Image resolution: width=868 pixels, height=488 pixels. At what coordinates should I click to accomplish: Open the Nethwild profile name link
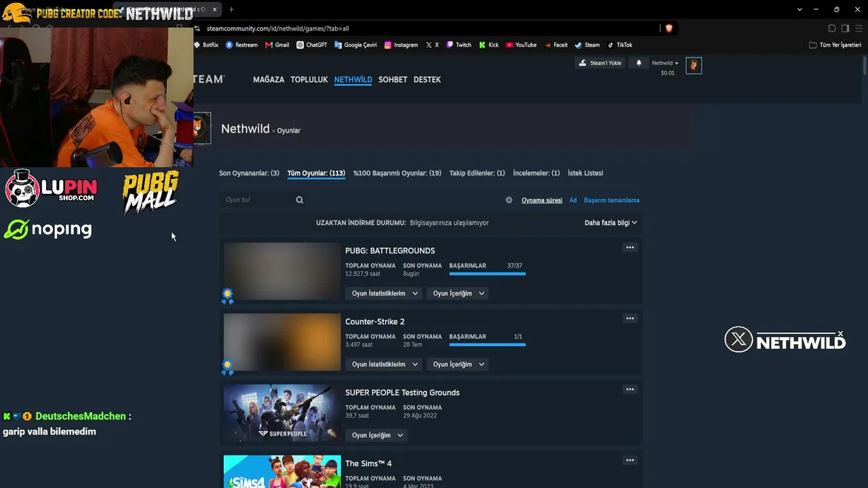[x=245, y=129]
